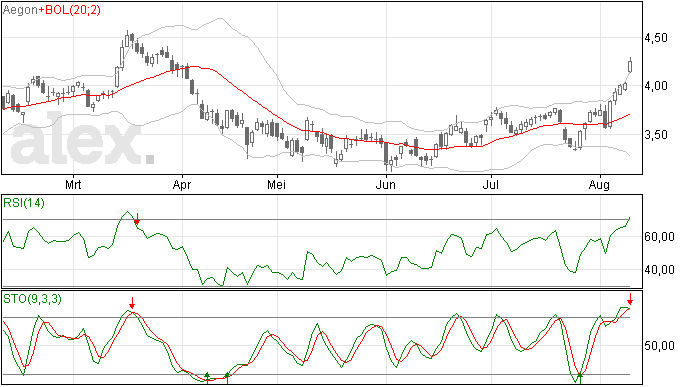690x387 pixels.
Task: Click the 60,00 RSI axis value
Action: point(659,237)
